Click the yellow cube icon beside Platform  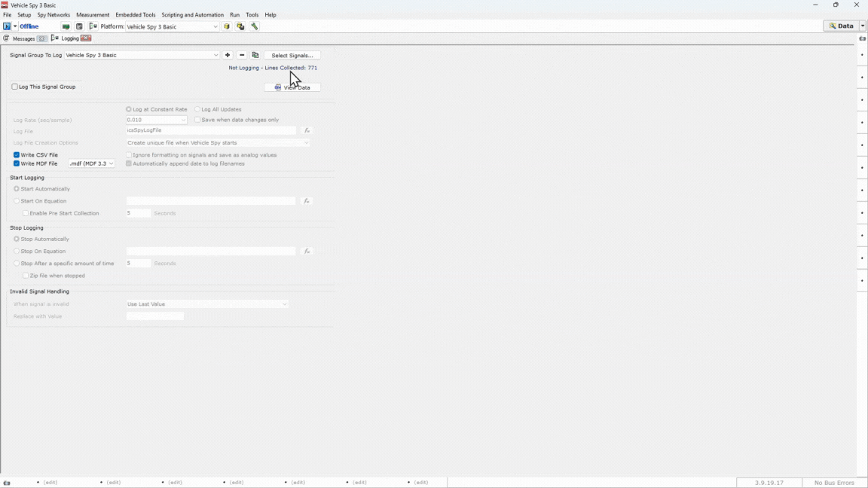click(x=227, y=26)
